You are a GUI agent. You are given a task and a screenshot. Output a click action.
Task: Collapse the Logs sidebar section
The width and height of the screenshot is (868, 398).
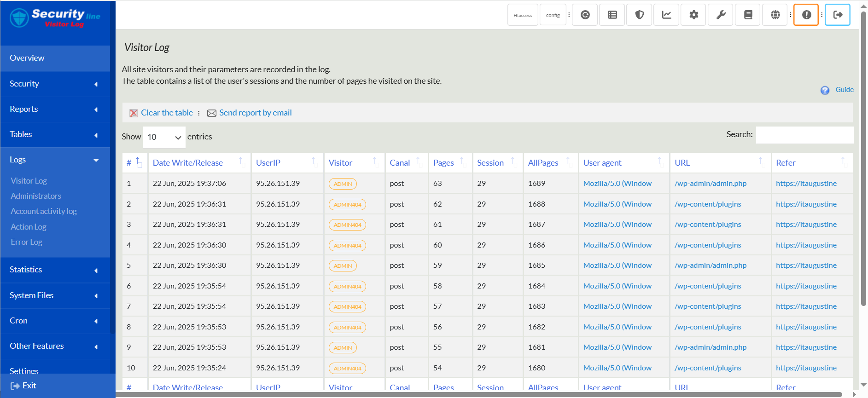[x=55, y=160]
